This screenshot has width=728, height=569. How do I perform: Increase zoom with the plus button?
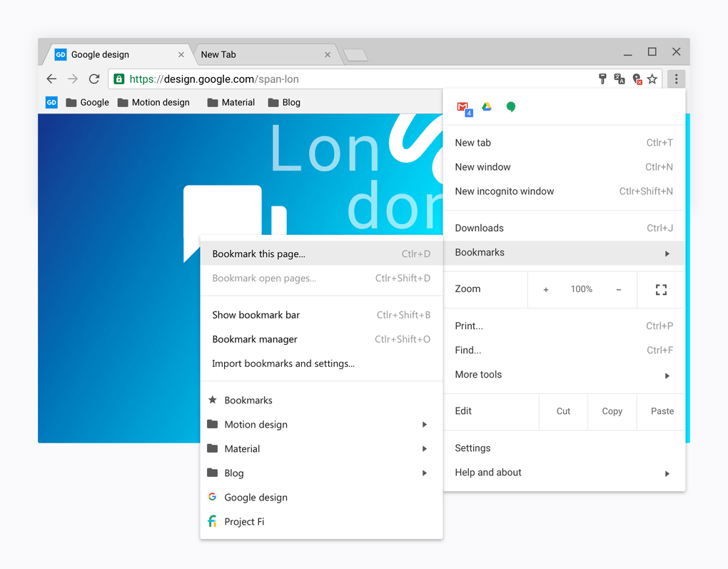[x=546, y=289]
